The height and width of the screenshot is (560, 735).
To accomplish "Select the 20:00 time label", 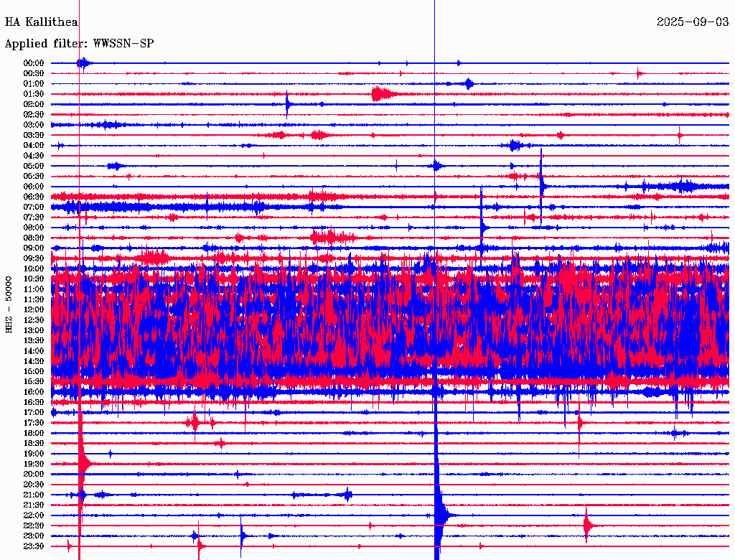I will coord(34,474).
